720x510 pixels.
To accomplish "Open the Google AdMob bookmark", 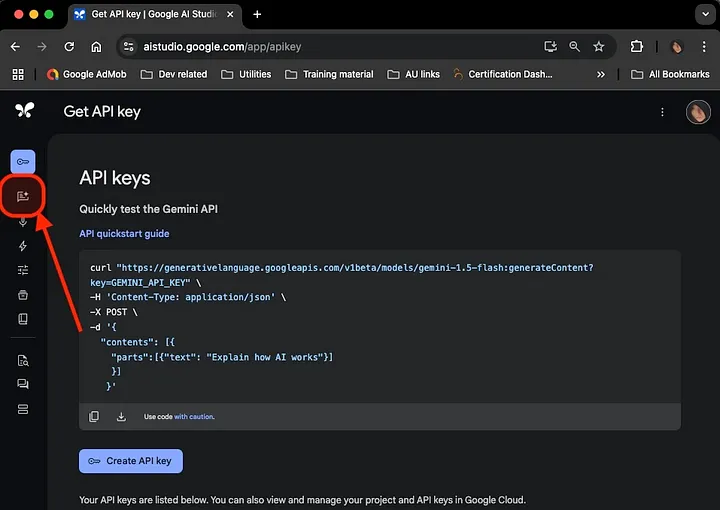I will (87, 74).
